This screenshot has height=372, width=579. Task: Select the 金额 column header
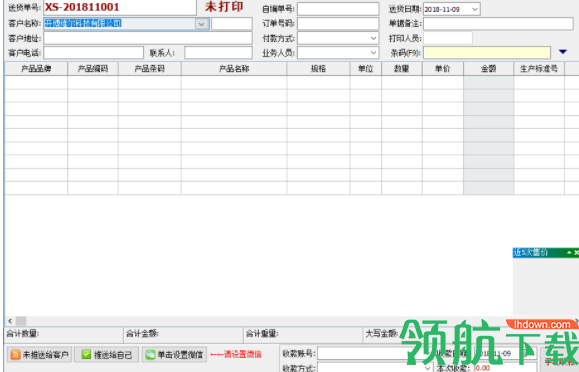click(489, 69)
